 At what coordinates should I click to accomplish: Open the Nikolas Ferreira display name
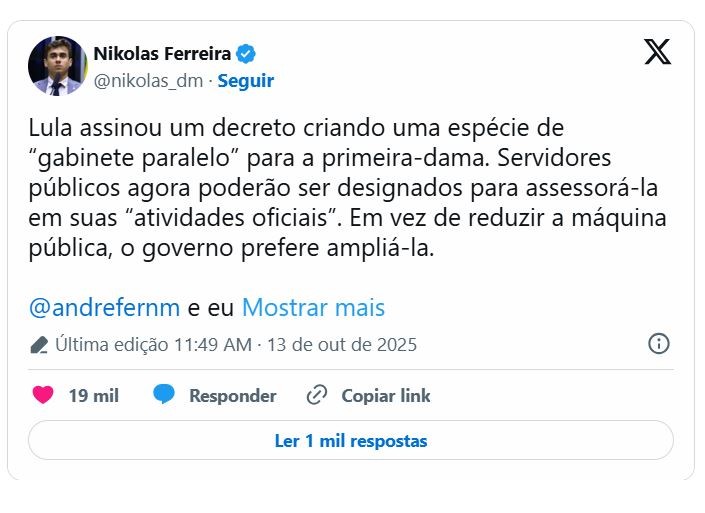pyautogui.click(x=162, y=53)
